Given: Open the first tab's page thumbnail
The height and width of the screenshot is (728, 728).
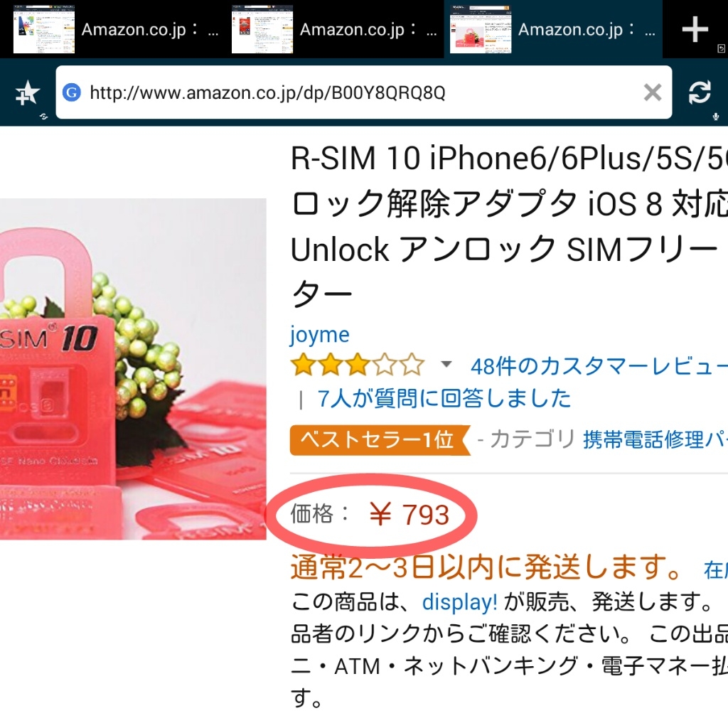Looking at the screenshot, I should (x=44, y=29).
